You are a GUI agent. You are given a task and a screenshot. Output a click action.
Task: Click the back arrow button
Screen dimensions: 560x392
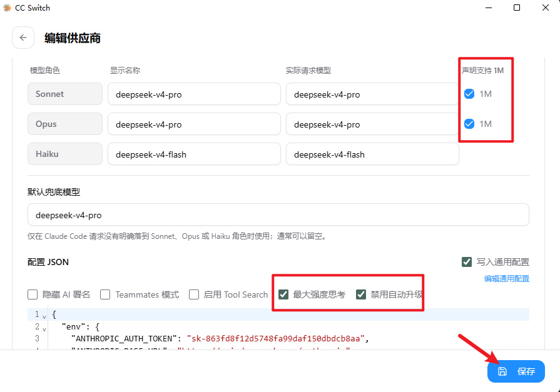(x=23, y=38)
